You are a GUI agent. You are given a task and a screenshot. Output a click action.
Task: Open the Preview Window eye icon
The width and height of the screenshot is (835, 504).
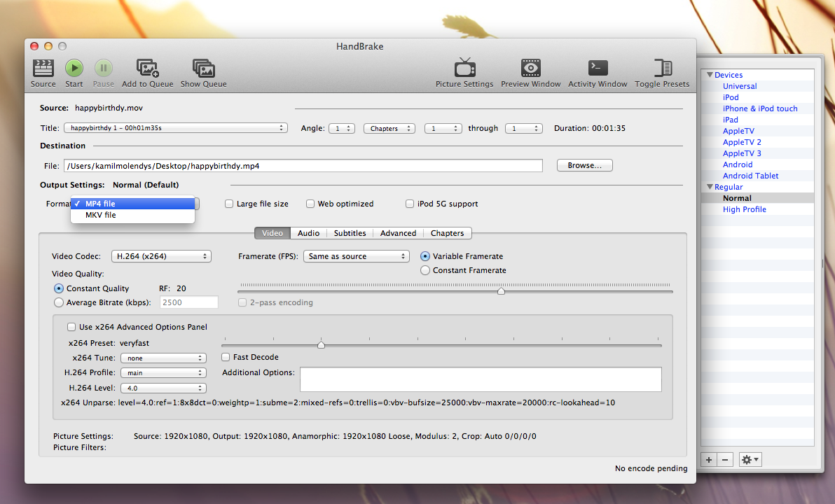531,68
